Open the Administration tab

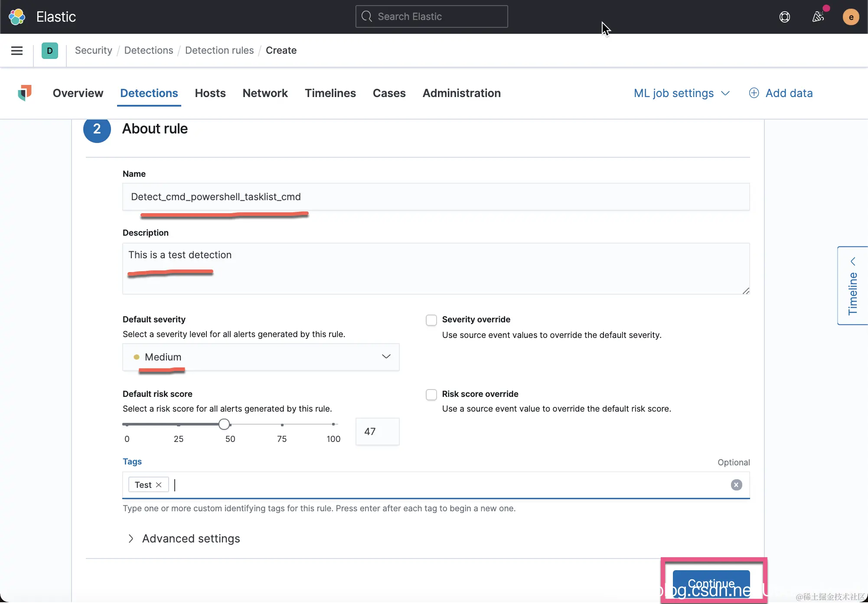(461, 93)
